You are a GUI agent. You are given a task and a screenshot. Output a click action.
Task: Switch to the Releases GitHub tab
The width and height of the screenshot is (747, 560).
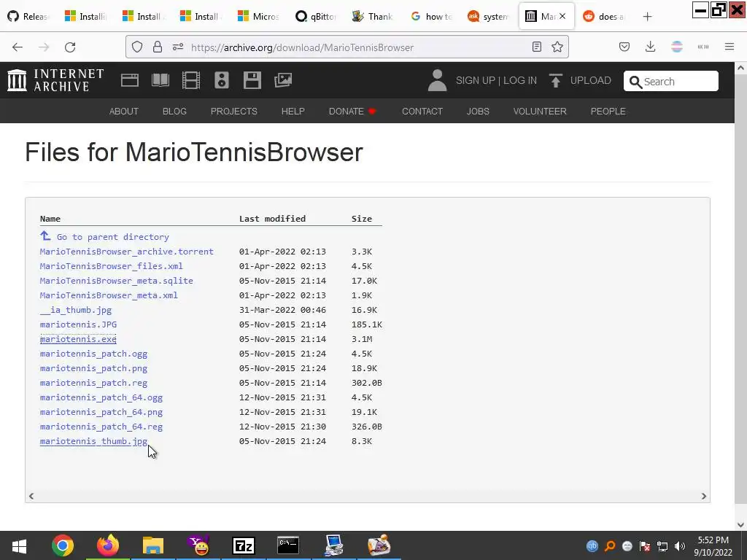click(29, 17)
